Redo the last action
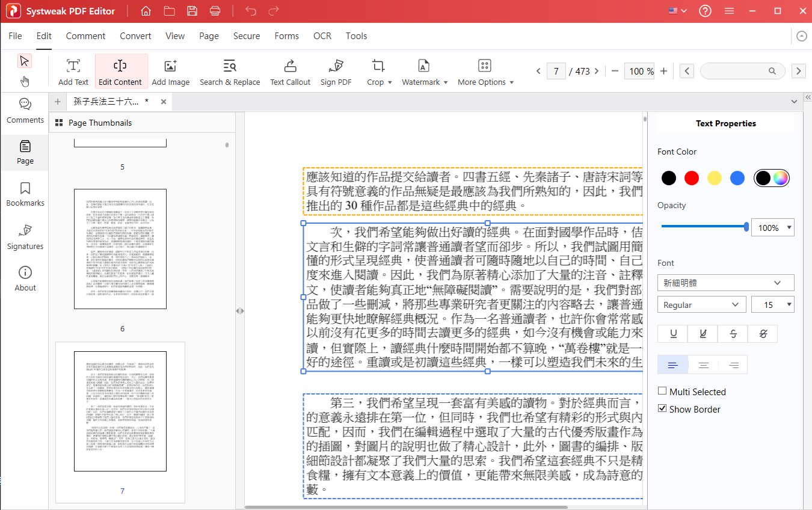This screenshot has width=812, height=510. tap(274, 11)
